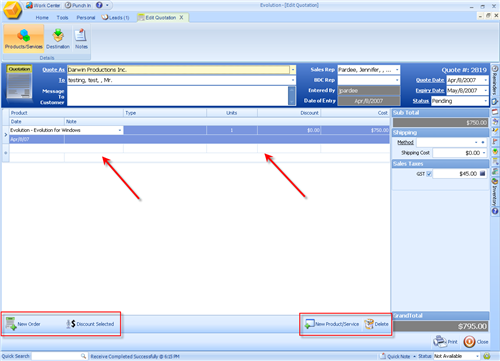500x361 pixels.
Task: Open the blue help icon in quick toolbar
Action: coord(99,5)
